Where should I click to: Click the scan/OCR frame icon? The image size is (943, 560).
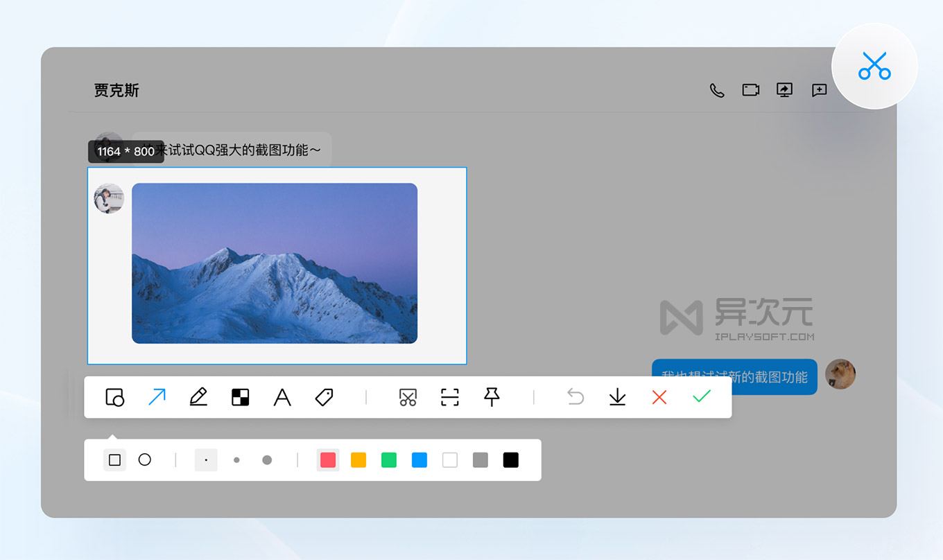coord(450,397)
